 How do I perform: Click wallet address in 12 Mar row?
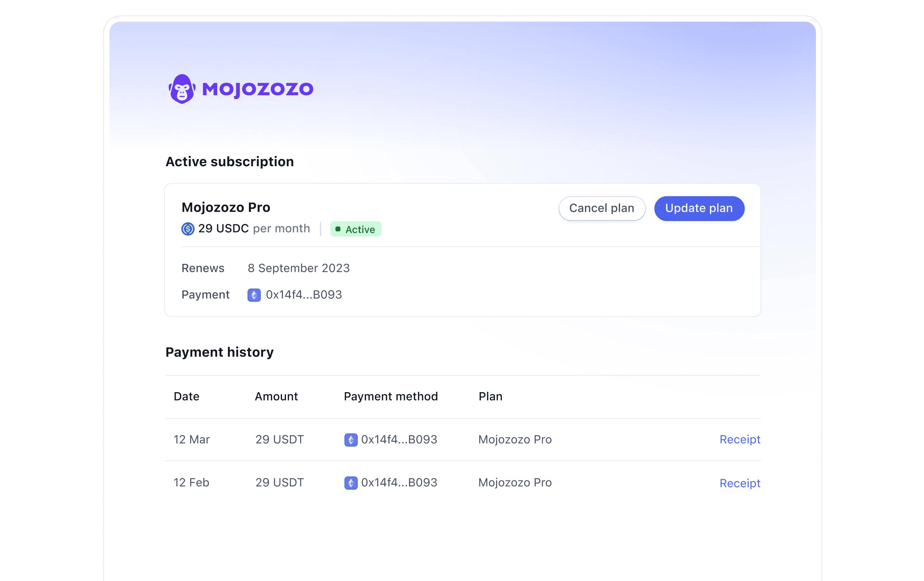click(x=399, y=440)
